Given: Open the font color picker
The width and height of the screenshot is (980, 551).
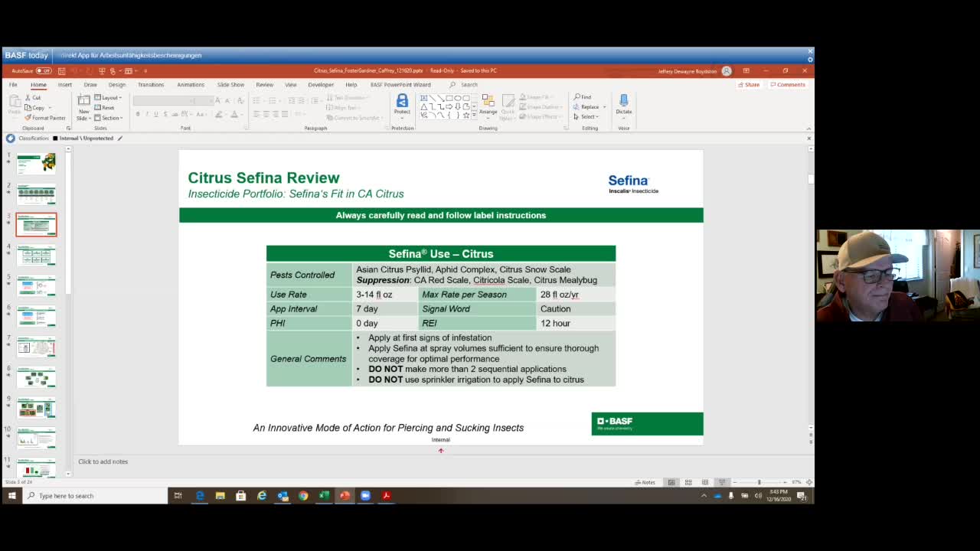Looking at the screenshot, I should coord(237,115).
